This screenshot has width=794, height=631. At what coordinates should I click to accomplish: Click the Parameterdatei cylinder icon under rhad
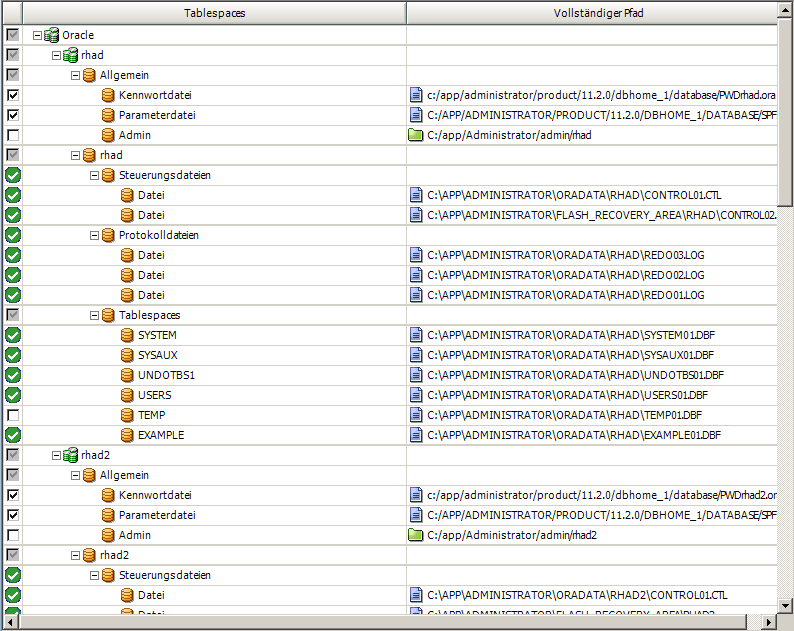coord(108,115)
